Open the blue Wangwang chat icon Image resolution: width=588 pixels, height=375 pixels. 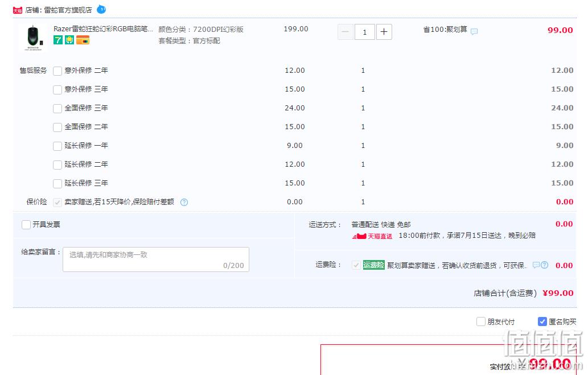(101, 9)
